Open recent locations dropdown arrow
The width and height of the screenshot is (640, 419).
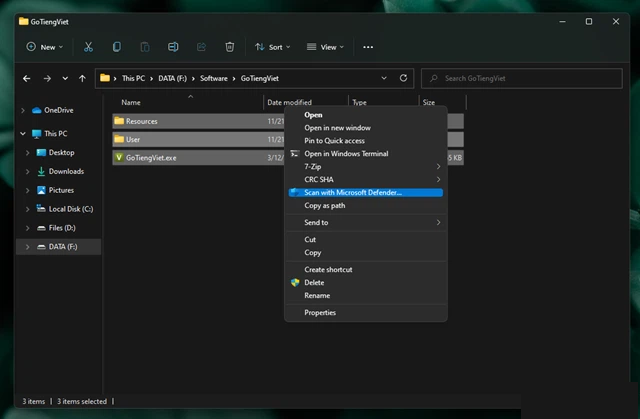(x=65, y=78)
